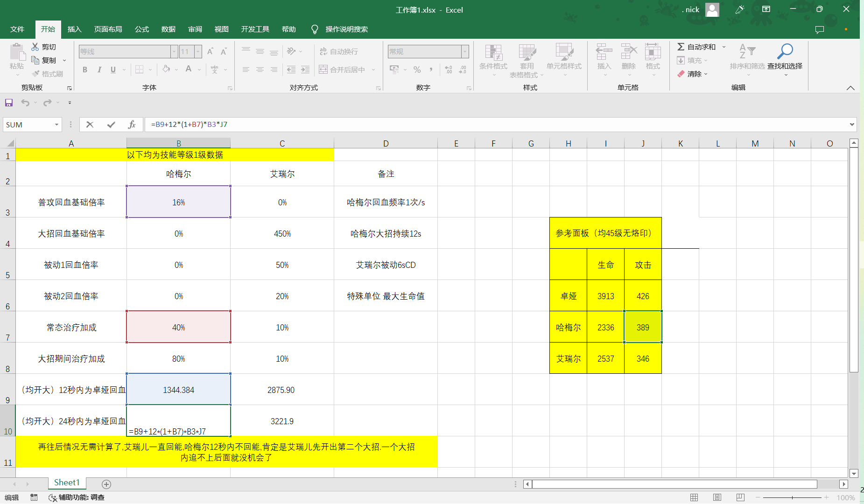Collapse the ribbon using the up chevron
Image resolution: width=864 pixels, height=504 pixels.
(850, 88)
